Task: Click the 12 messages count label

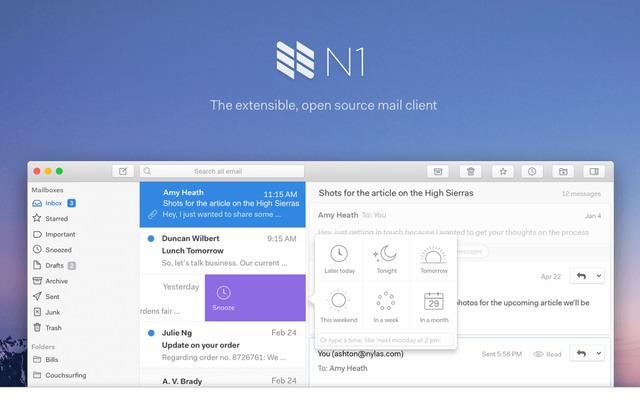Action: (x=581, y=194)
